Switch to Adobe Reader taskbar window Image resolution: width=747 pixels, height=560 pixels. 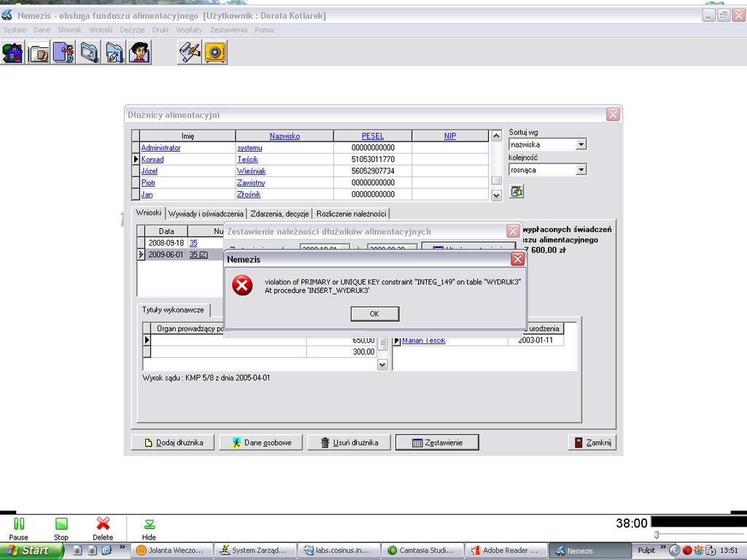(x=506, y=551)
